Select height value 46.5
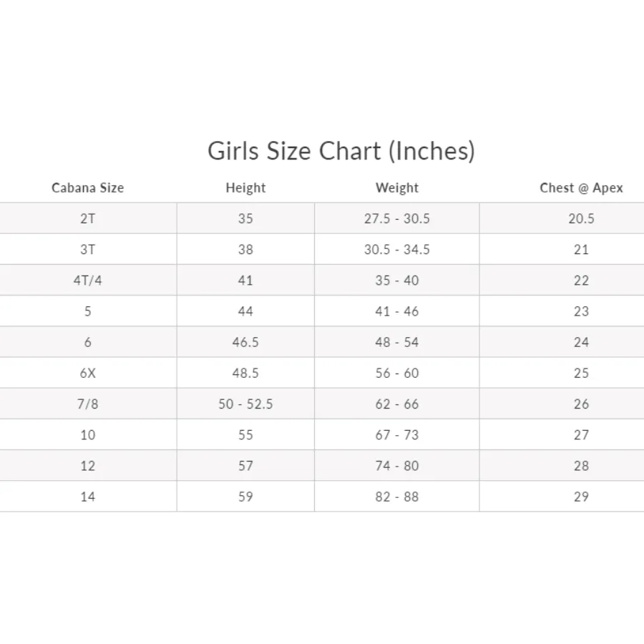Screen dimensions: 644x644 245,342
